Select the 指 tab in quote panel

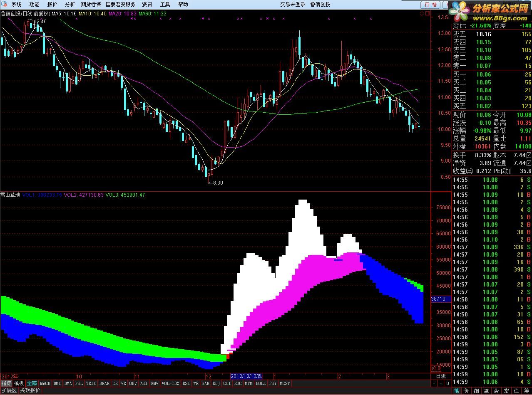(507, 391)
